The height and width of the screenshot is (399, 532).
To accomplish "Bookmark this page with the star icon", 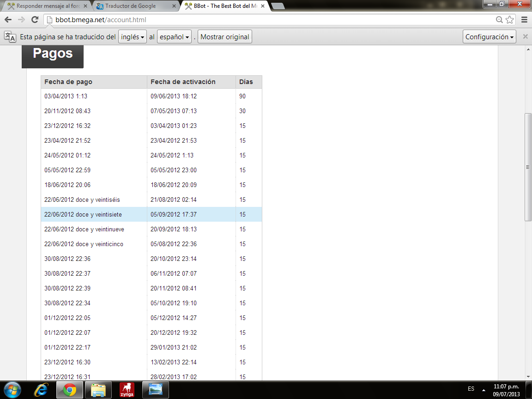I will [x=509, y=19].
